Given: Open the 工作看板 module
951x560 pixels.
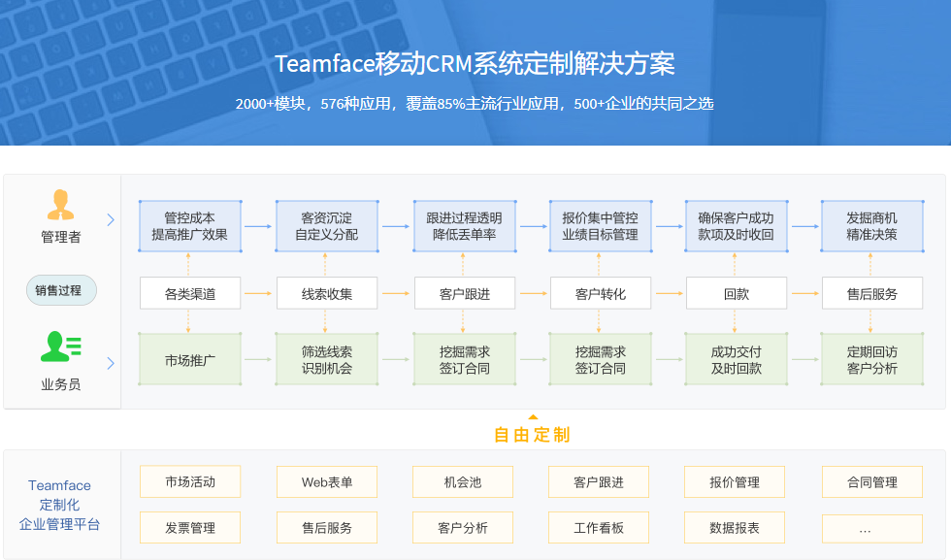Looking at the screenshot, I should 599,527.
